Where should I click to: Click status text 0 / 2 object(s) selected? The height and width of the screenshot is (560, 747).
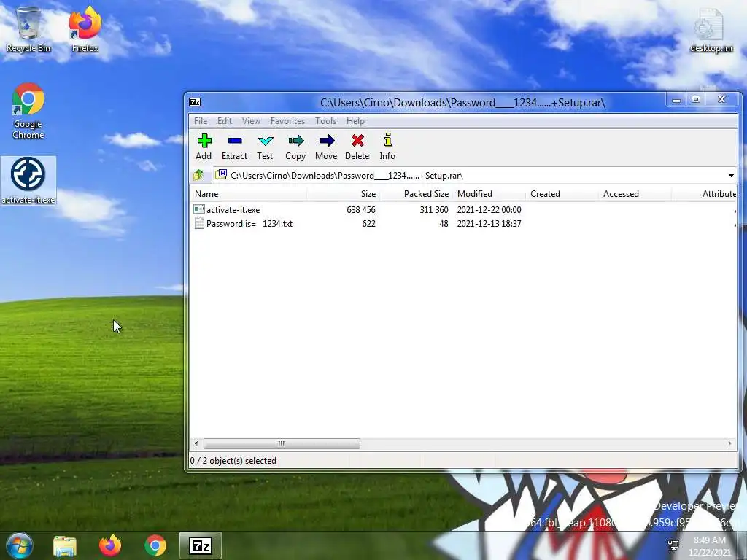tap(233, 461)
